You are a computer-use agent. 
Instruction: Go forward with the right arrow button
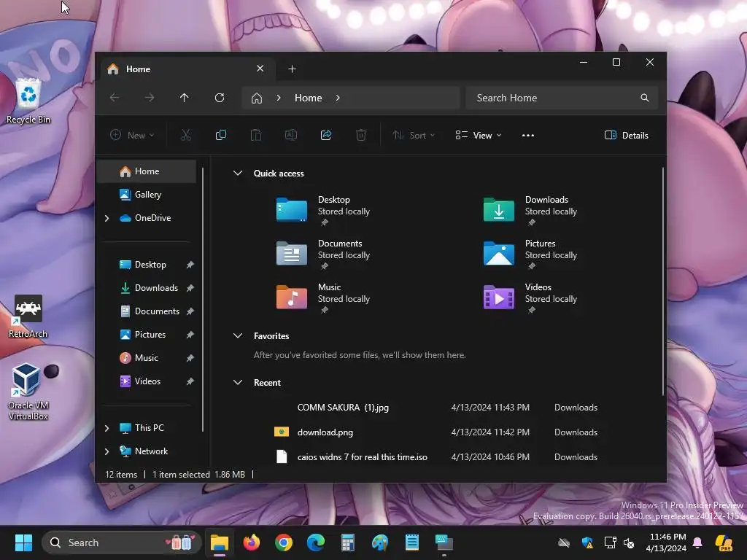(x=150, y=98)
